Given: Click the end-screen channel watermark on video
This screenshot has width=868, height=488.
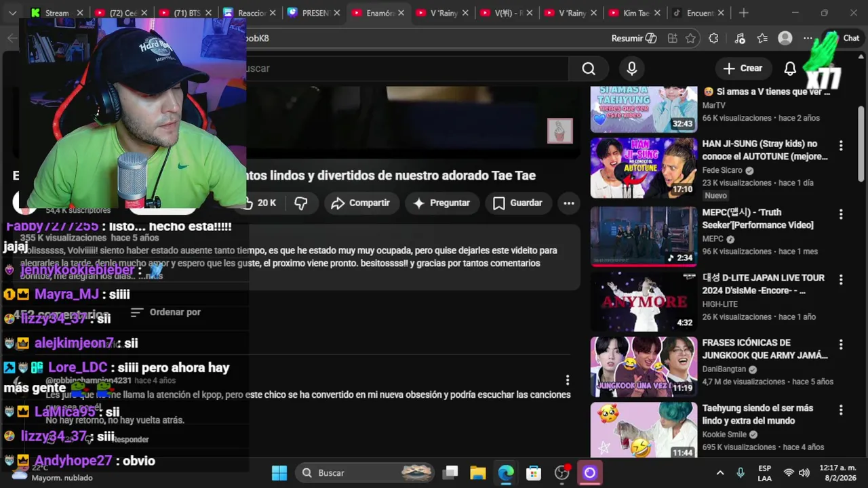Looking at the screenshot, I should tap(560, 131).
